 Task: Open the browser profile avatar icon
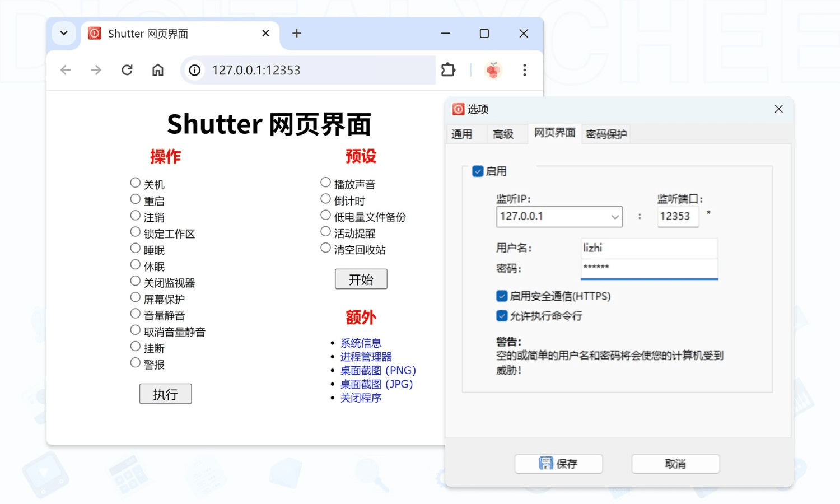[x=492, y=70]
